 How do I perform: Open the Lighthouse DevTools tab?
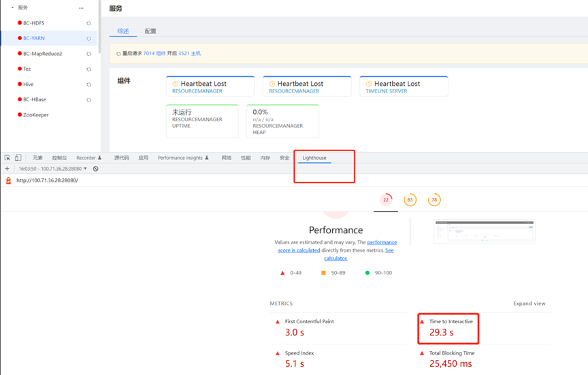pyautogui.click(x=314, y=158)
